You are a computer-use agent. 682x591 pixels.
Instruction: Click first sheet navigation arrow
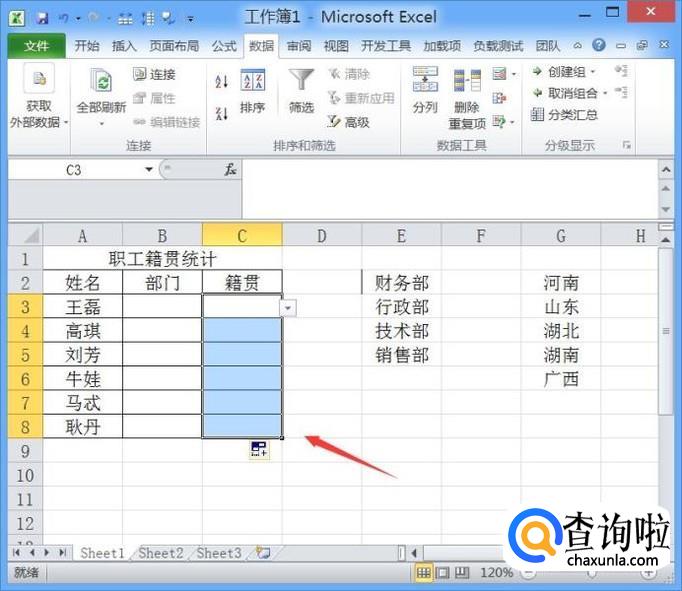click(17, 553)
